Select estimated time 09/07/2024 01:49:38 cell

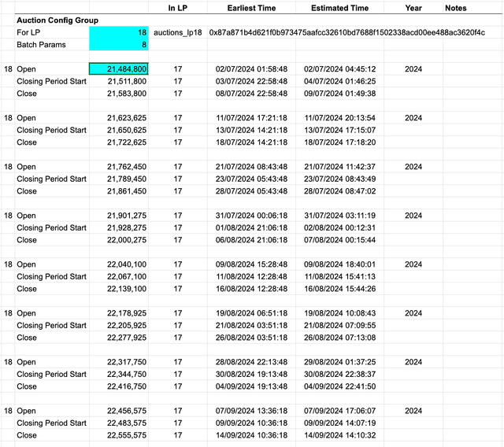click(x=341, y=94)
